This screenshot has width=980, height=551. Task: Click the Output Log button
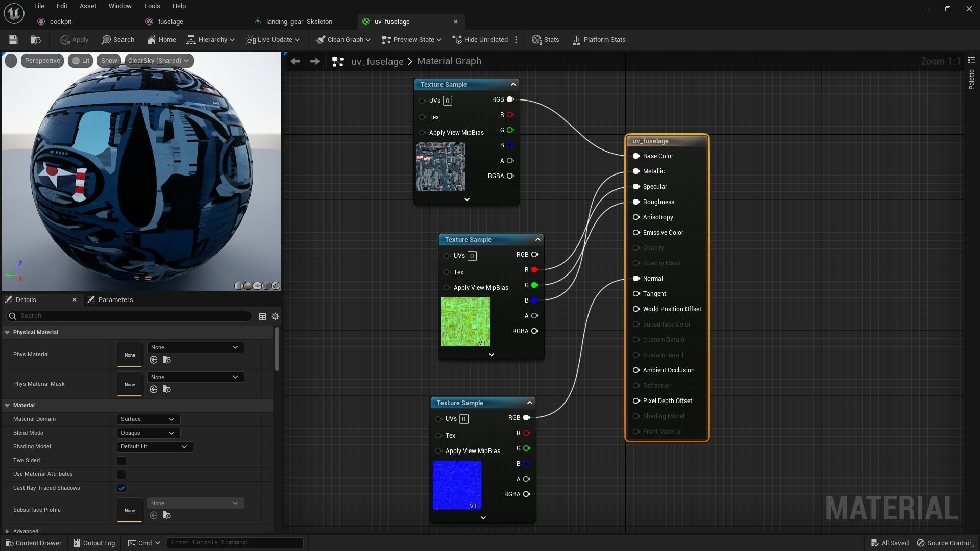point(94,543)
